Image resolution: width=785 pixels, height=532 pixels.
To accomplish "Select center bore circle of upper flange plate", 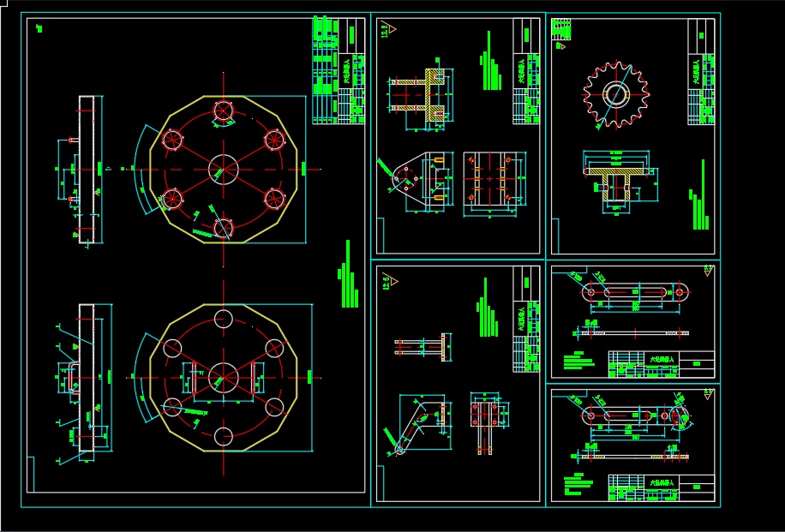I will click(224, 169).
